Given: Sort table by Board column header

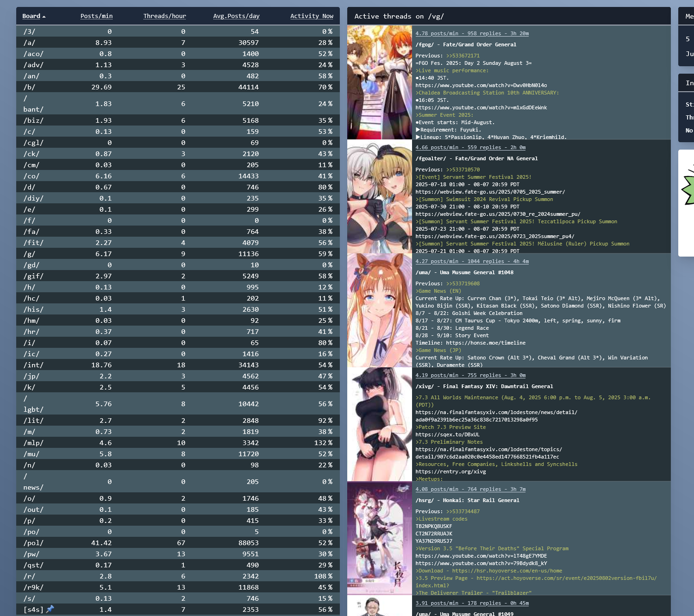Looking at the screenshot, I should [31, 16].
